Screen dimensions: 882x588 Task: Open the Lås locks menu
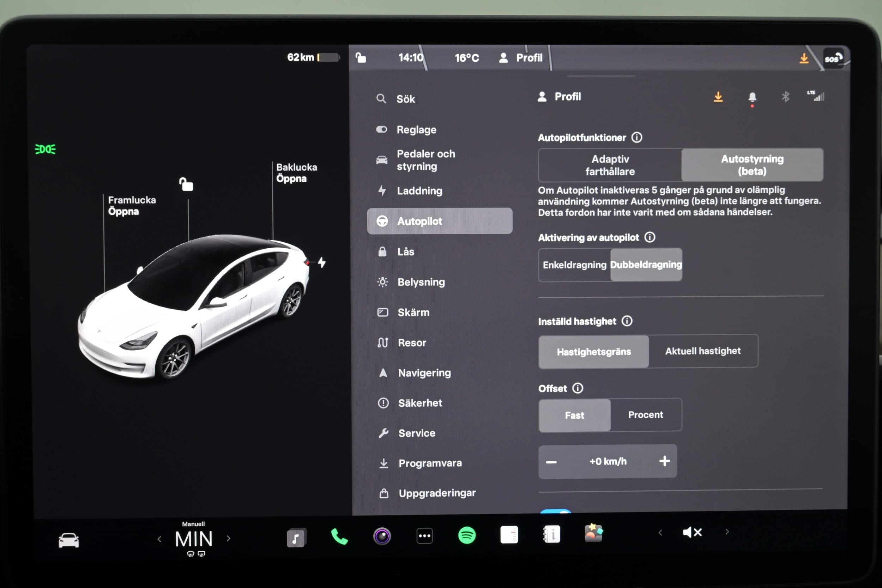coord(396,251)
